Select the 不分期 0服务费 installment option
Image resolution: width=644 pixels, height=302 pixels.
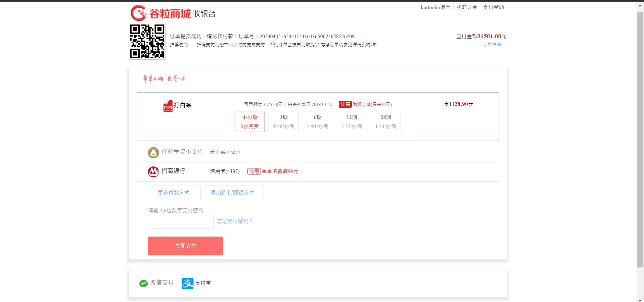(x=250, y=121)
